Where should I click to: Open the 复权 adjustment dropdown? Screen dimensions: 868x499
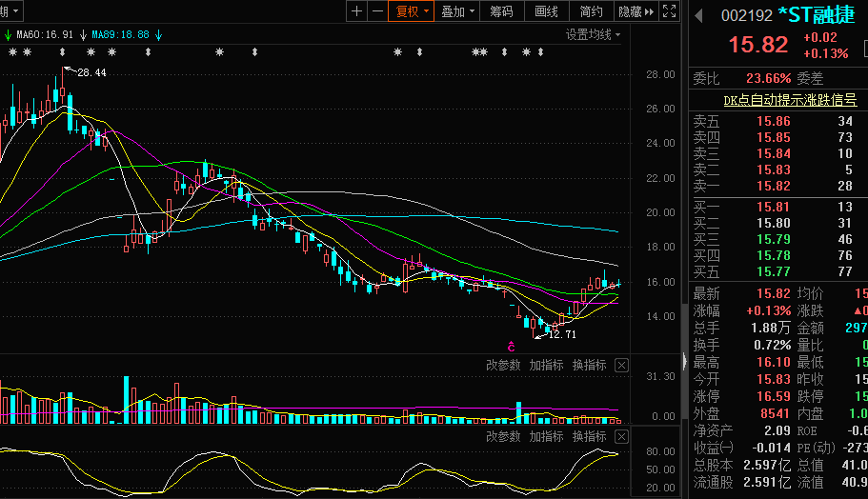coord(412,11)
